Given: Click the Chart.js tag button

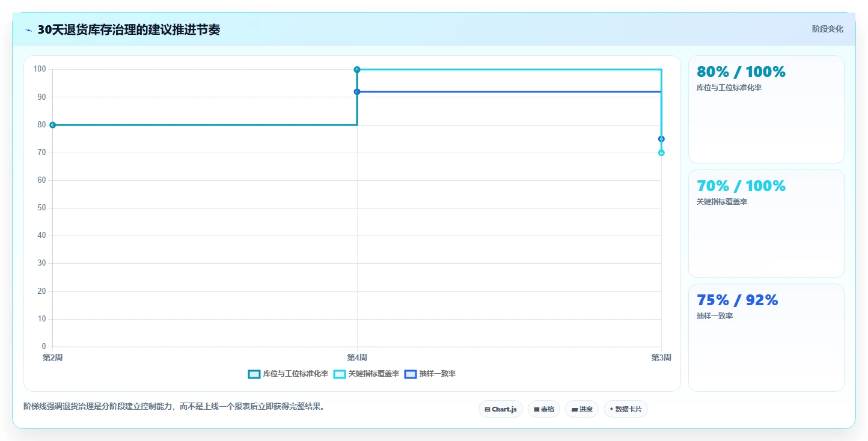Looking at the screenshot, I should click(501, 409).
